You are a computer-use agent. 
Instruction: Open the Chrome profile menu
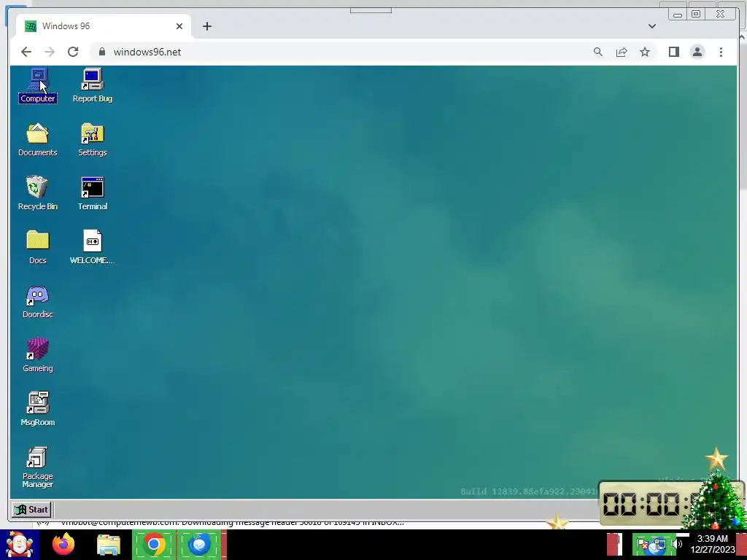tap(697, 52)
